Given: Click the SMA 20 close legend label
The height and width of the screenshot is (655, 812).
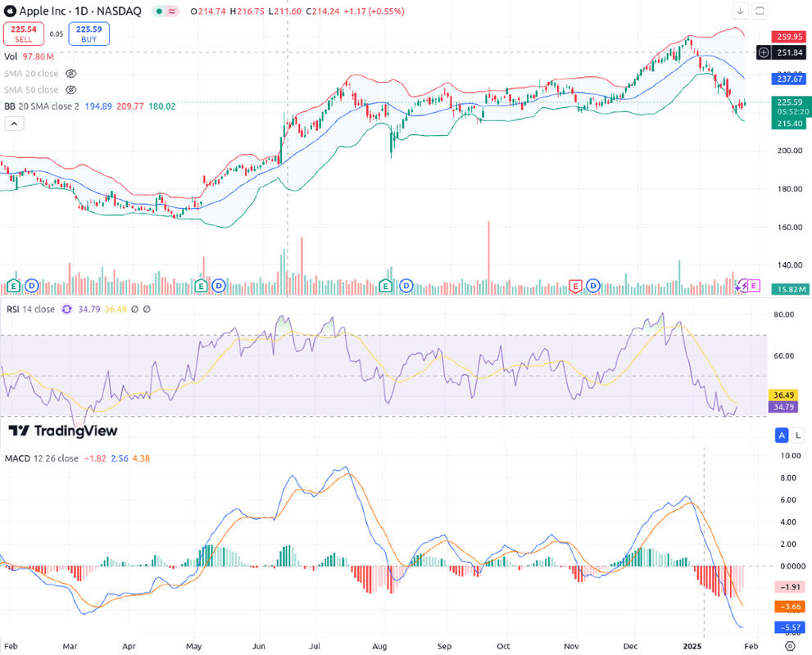Looking at the screenshot, I should pos(31,74).
